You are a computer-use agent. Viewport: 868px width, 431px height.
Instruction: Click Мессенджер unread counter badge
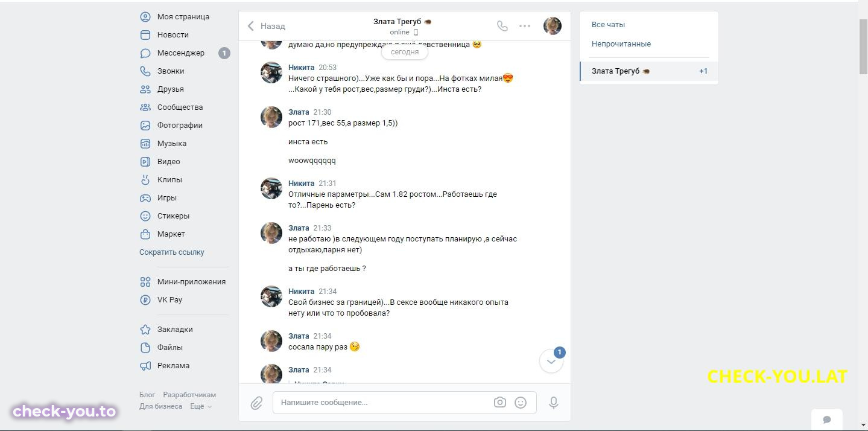(x=224, y=53)
